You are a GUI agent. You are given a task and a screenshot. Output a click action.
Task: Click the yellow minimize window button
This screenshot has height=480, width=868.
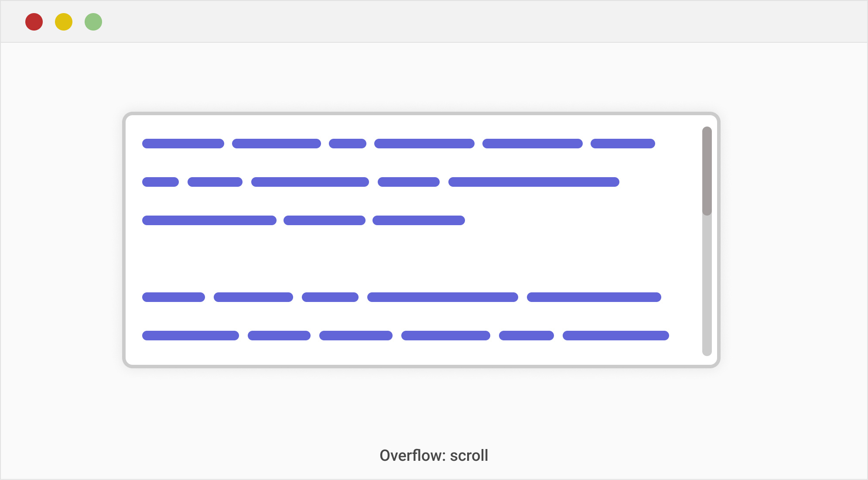[64, 22]
